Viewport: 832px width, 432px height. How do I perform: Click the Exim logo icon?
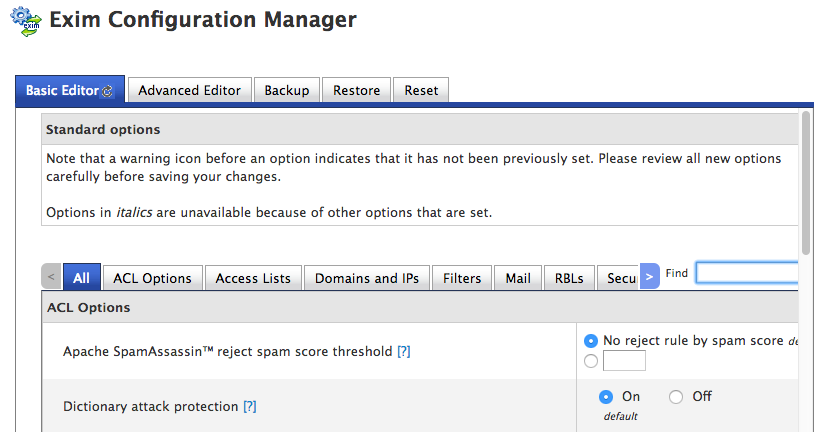(x=23, y=21)
